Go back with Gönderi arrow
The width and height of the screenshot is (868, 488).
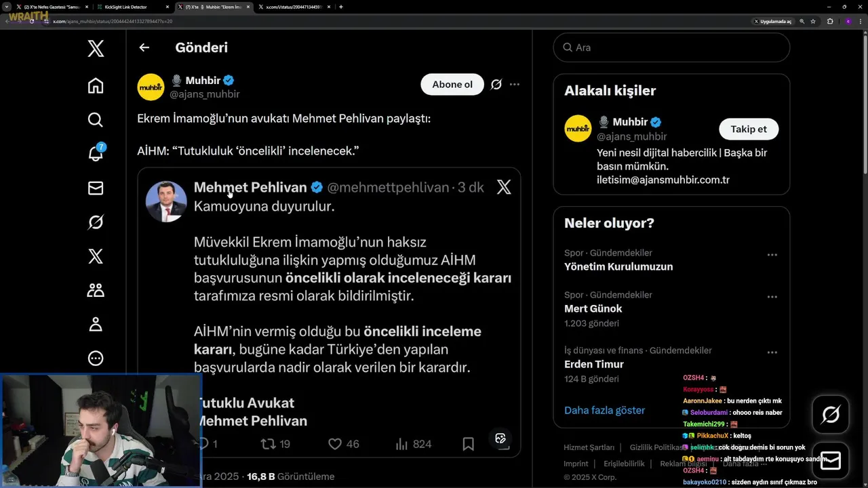(x=144, y=47)
